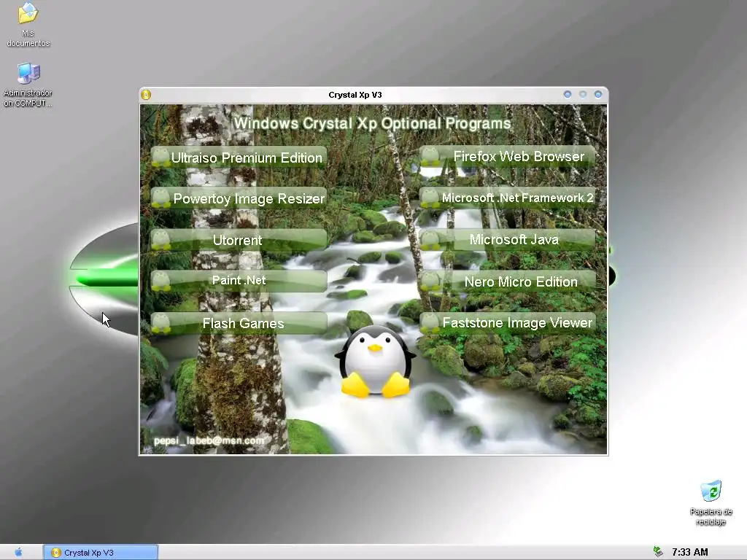This screenshot has width=747, height=560.
Task: Click the system tray network icon
Action: [x=659, y=552]
